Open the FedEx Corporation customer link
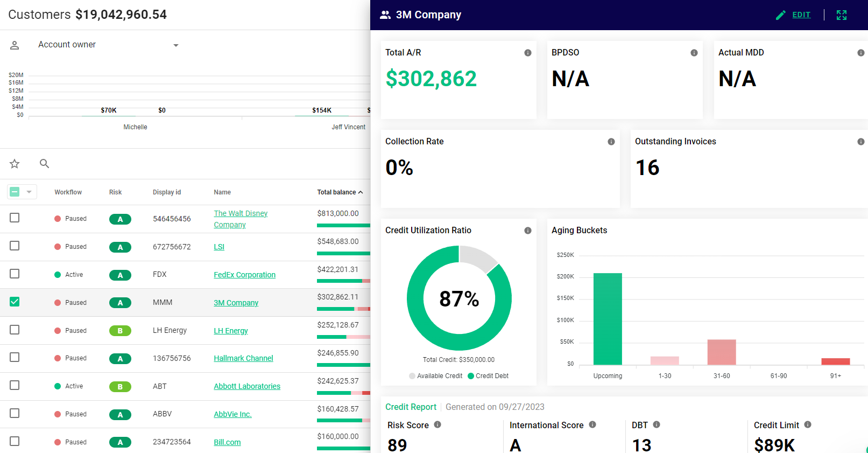 coord(244,275)
